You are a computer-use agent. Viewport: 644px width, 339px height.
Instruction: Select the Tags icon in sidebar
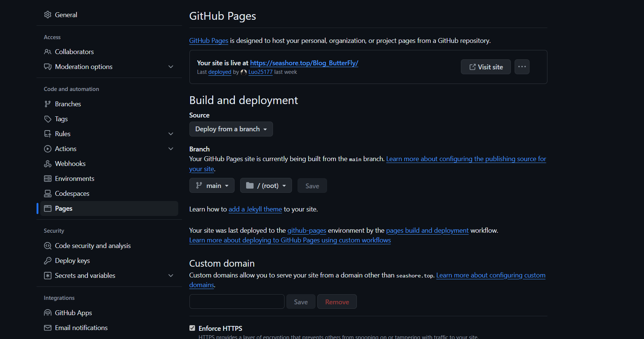tap(47, 119)
